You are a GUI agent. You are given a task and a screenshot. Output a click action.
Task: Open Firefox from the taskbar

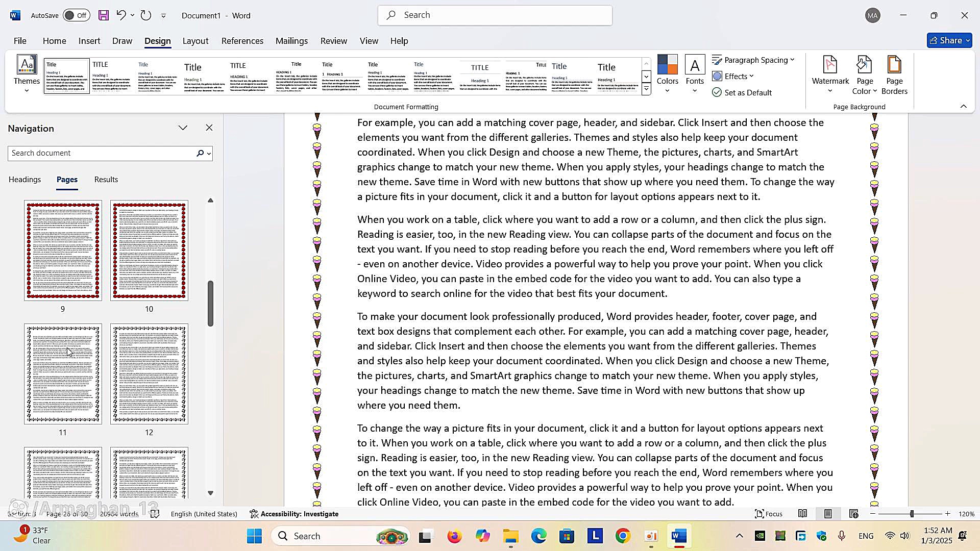pos(454,536)
